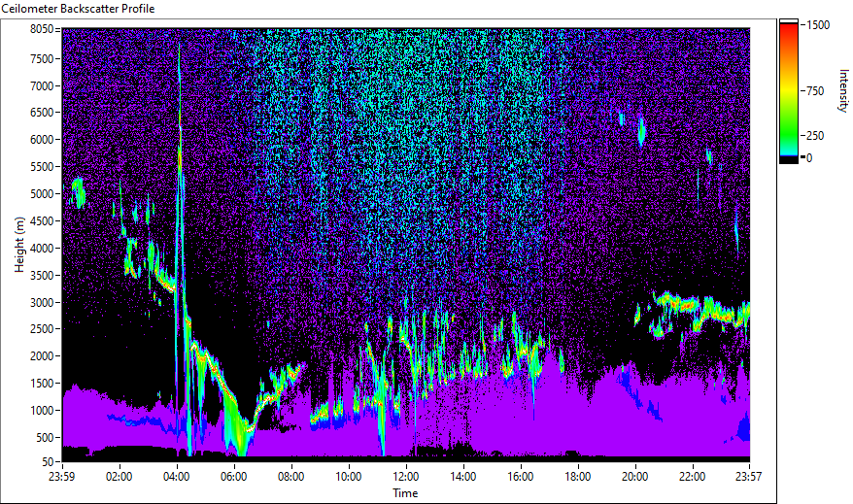The width and height of the screenshot is (853, 504).
Task: Click the 6500 height axis value
Action: tap(42, 113)
